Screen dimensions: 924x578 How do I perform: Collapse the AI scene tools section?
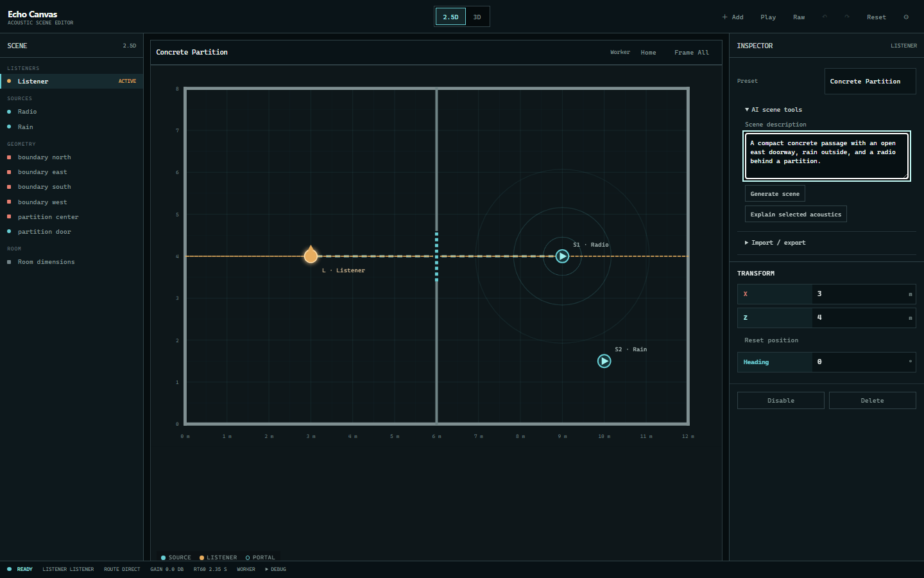(x=774, y=110)
